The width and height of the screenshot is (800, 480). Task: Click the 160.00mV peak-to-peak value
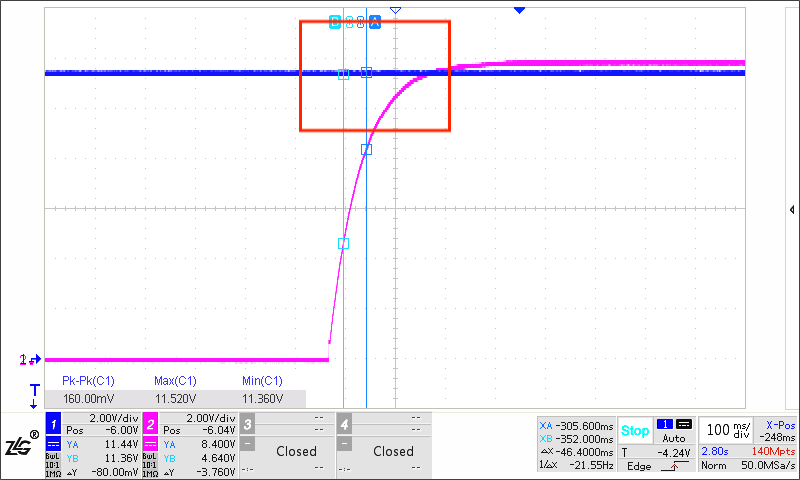click(x=88, y=399)
